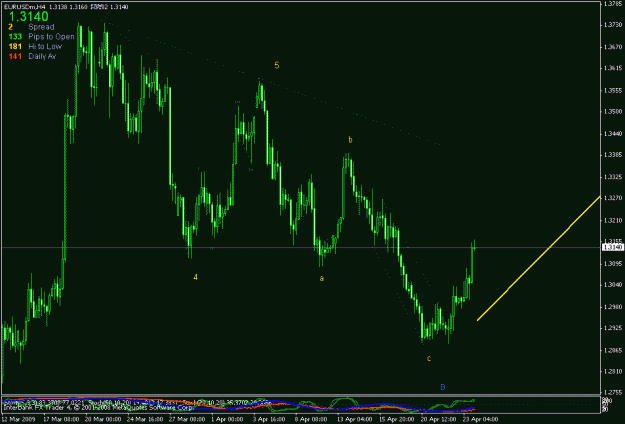Click the 'Daily Av' label
Screen dimensions: 625x424
pyautogui.click(x=42, y=57)
